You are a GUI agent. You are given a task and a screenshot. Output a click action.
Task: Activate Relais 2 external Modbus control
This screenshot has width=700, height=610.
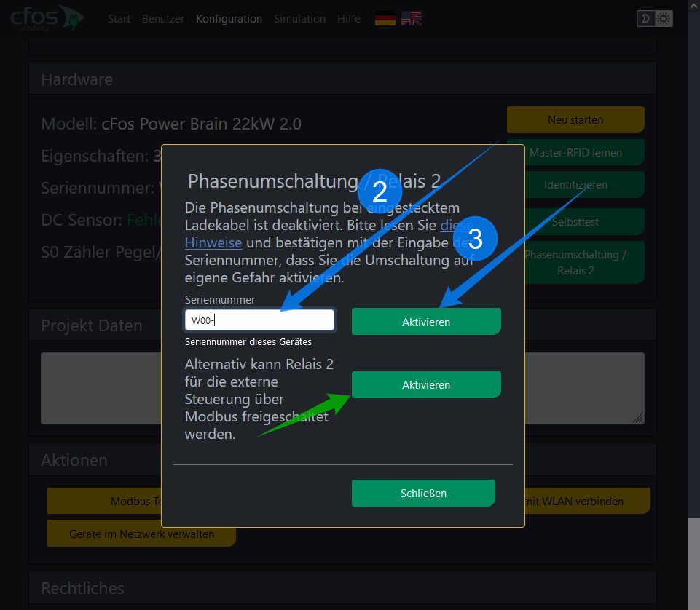(x=426, y=384)
